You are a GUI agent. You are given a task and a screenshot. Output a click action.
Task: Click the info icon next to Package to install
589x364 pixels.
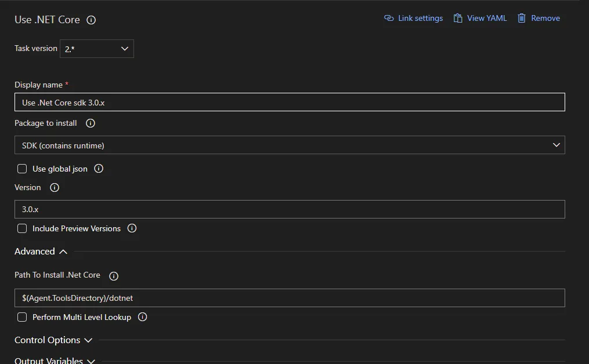point(91,123)
